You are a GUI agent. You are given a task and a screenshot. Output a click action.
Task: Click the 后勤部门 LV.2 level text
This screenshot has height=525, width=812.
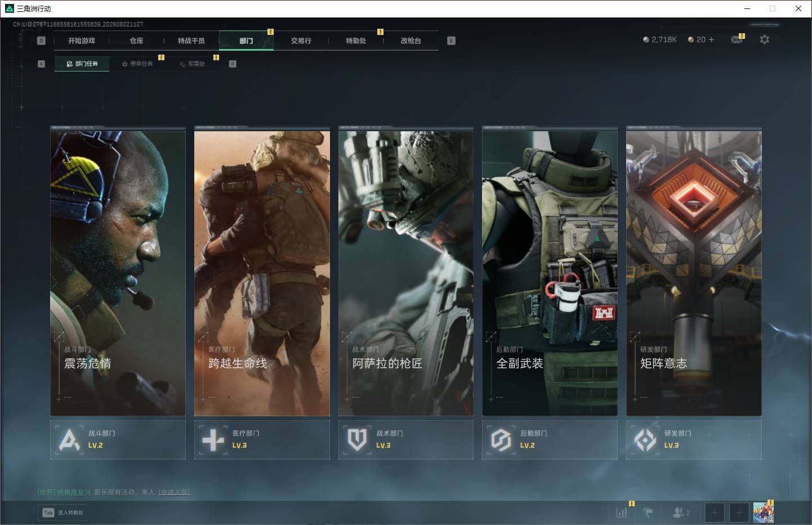coord(528,445)
